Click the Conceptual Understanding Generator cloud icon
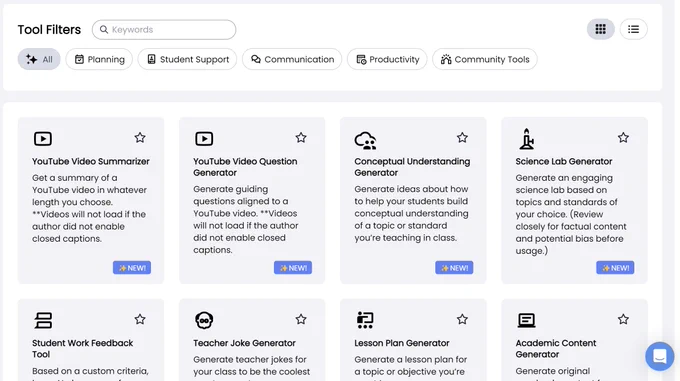This screenshot has width=680, height=381. 365,140
